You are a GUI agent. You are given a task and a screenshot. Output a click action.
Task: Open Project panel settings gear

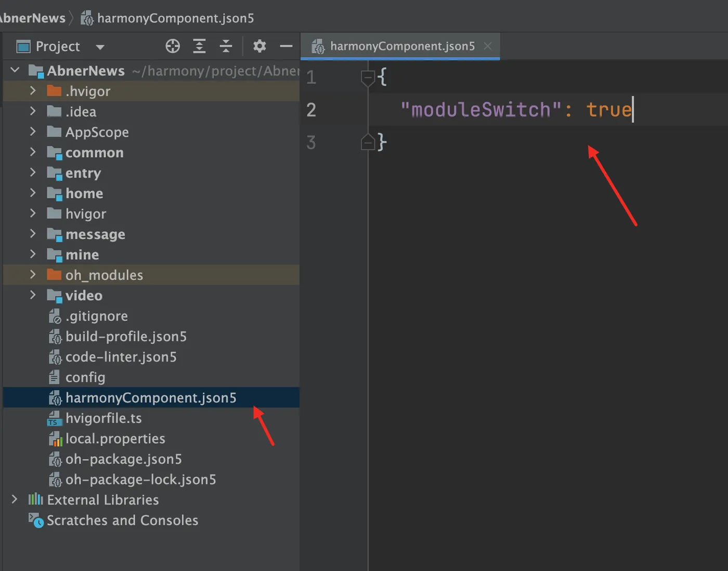tap(259, 46)
